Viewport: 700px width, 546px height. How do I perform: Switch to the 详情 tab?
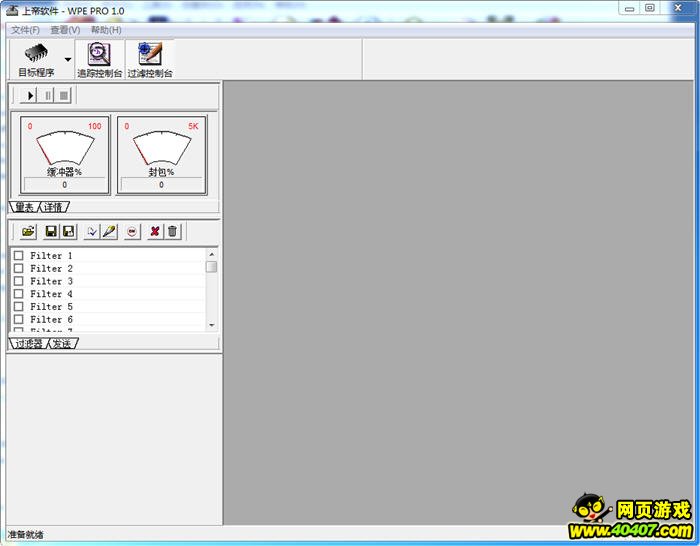[54, 207]
